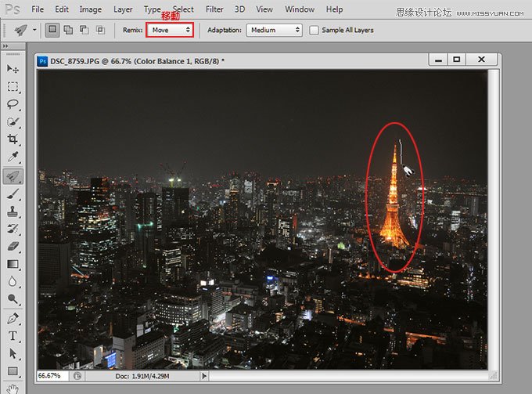532x394 pixels.
Task: Switch to Add to selection mode
Action: 68,30
